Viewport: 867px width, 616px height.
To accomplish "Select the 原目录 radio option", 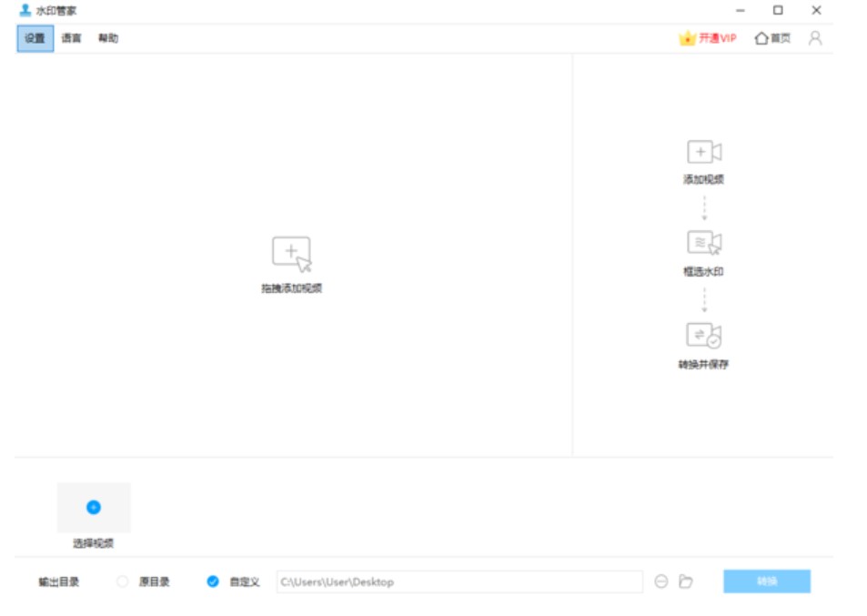I will (123, 581).
